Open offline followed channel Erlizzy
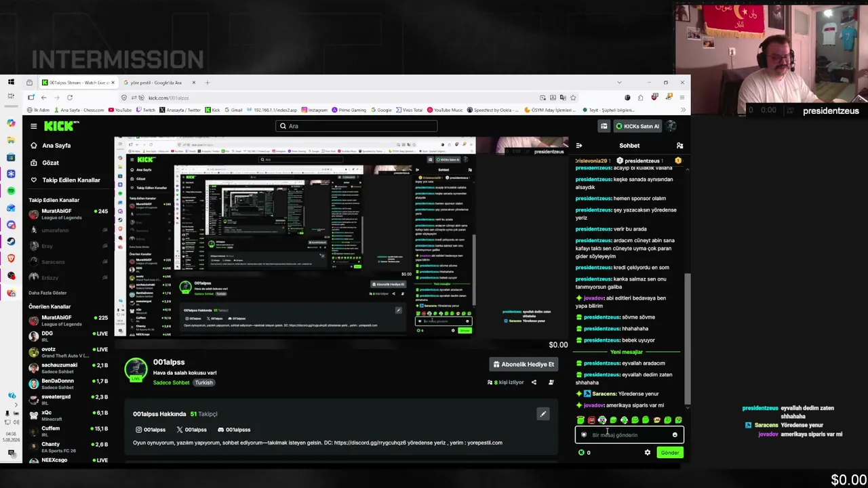Viewport: 868px width, 488px height. pyautogui.click(x=68, y=278)
